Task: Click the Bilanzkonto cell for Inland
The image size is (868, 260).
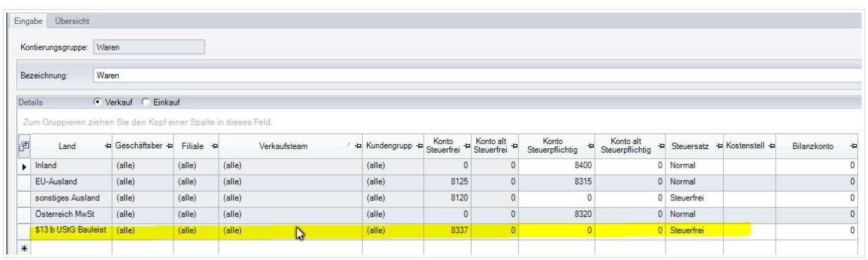Action: pos(817,167)
